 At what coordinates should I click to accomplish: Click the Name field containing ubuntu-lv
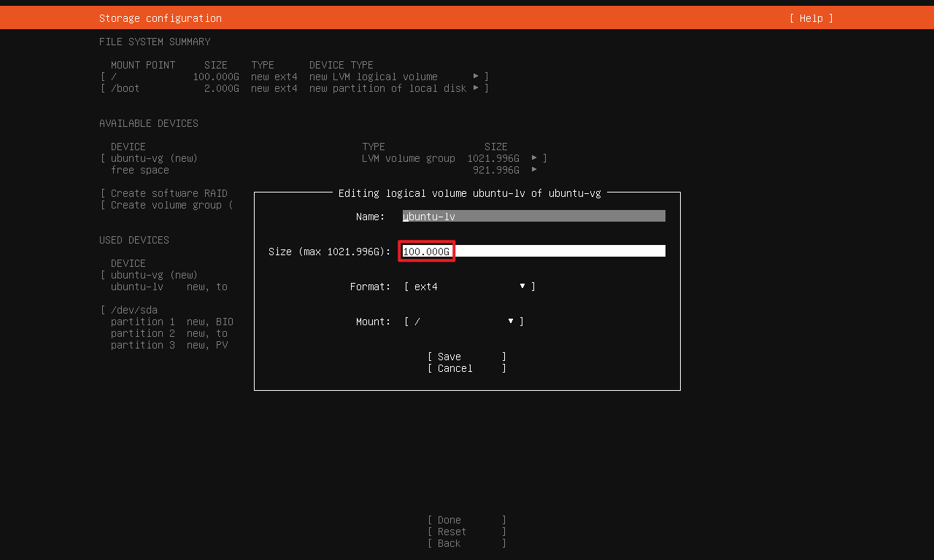click(x=534, y=217)
